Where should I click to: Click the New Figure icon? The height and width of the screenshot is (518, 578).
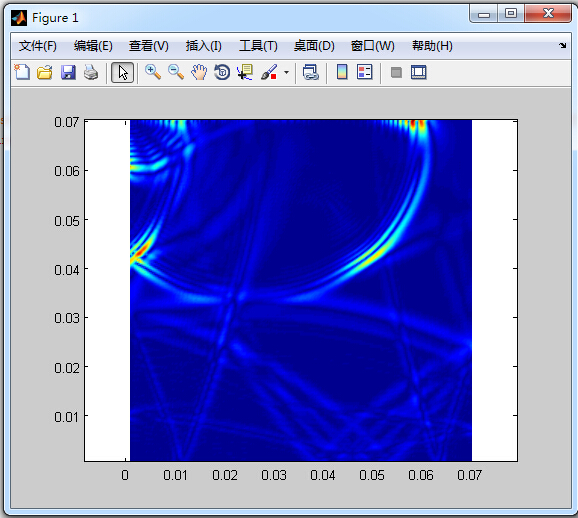coord(22,72)
